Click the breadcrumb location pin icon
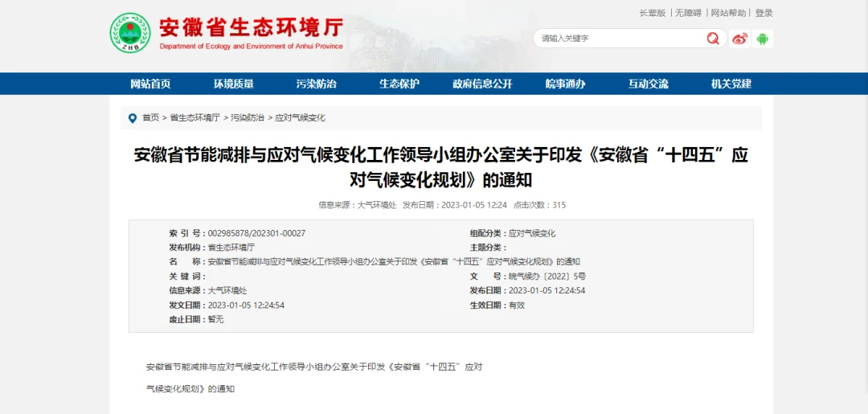 (x=133, y=118)
